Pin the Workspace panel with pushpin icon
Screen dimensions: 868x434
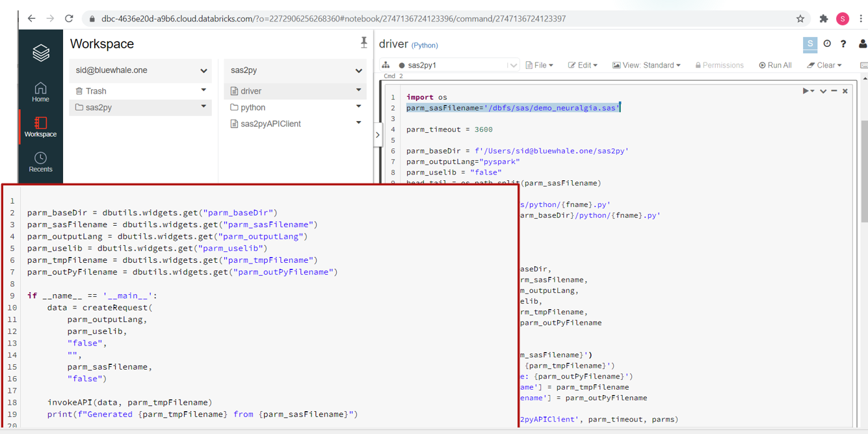click(x=363, y=43)
